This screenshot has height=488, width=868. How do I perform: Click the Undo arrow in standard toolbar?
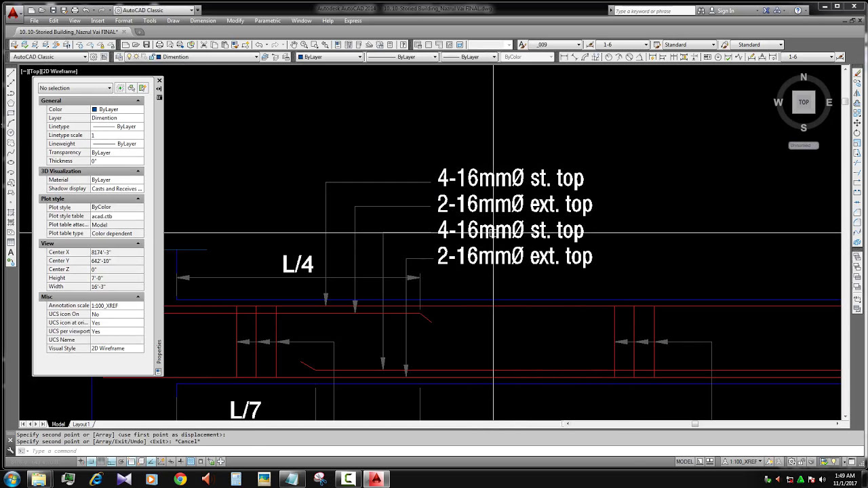(258, 45)
